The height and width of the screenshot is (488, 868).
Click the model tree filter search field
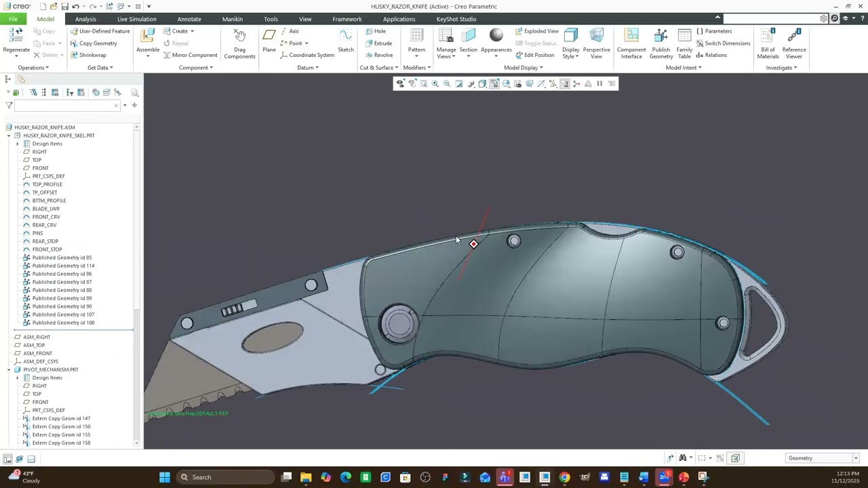(67, 105)
